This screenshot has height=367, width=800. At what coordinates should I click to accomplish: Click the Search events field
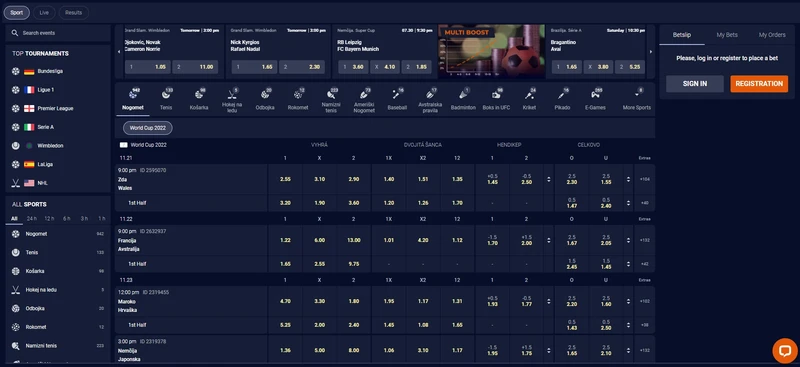58,33
